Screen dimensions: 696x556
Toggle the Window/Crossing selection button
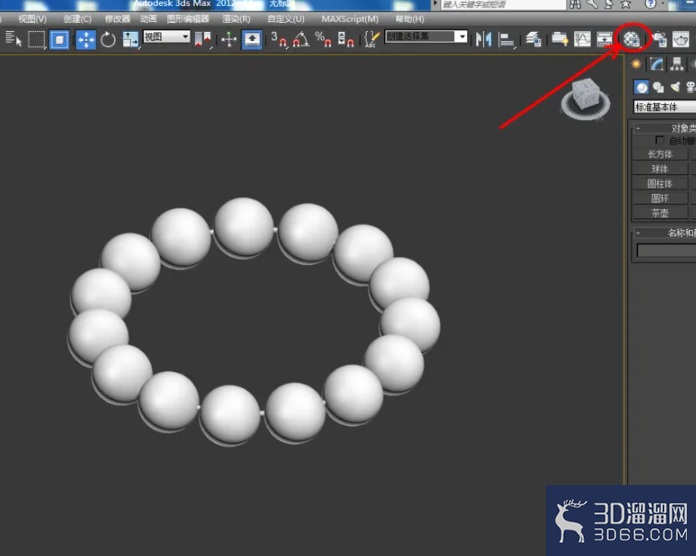pyautogui.click(x=59, y=39)
